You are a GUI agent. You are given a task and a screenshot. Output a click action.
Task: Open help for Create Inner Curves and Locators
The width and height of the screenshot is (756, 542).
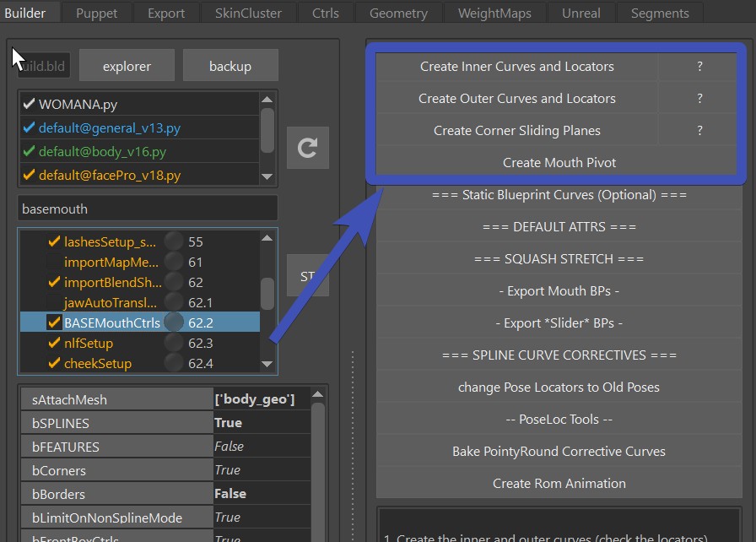pos(699,66)
